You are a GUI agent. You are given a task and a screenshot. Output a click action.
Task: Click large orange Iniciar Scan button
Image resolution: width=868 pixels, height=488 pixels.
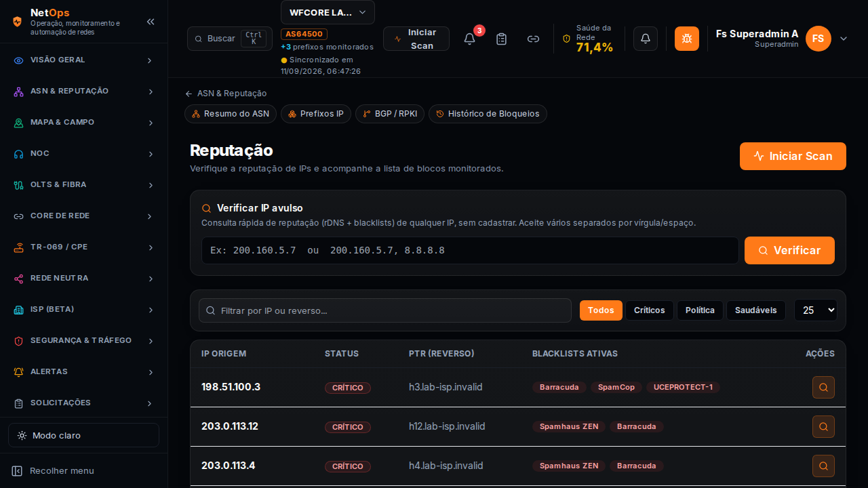tap(793, 156)
